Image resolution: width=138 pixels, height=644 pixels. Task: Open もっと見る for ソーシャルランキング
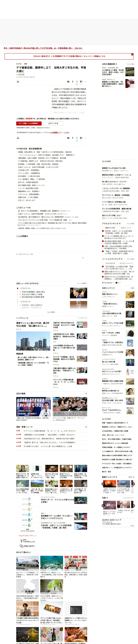tap(130, 259)
